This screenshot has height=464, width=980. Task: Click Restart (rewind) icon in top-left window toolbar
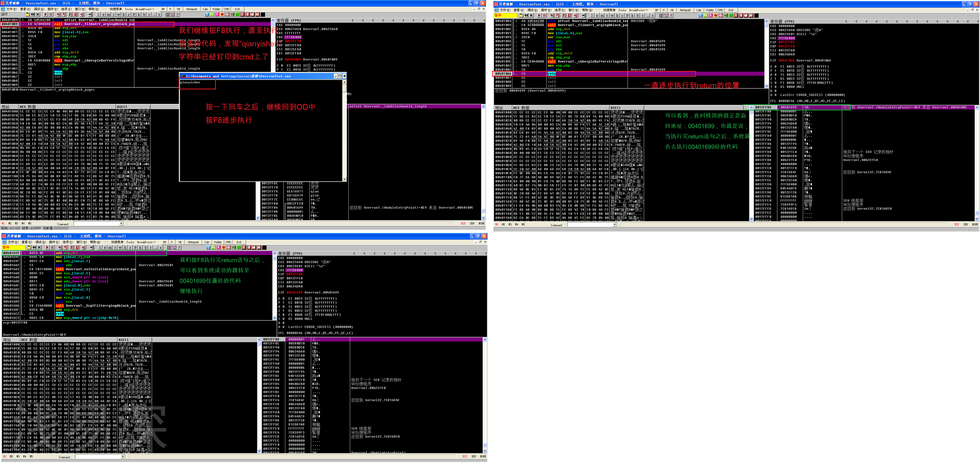[x=33, y=14]
